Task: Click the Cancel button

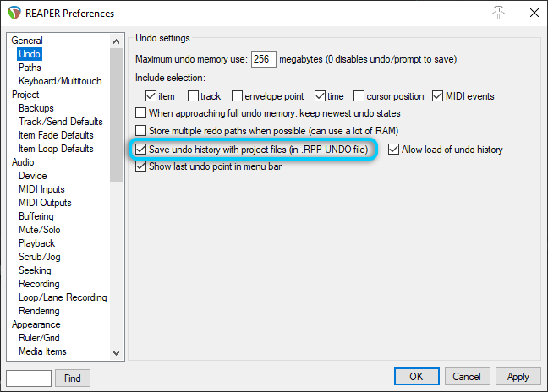Action: pyautogui.click(x=467, y=376)
